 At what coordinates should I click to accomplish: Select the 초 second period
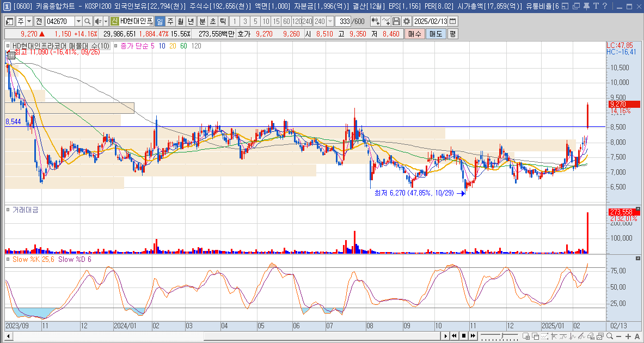[x=213, y=21]
